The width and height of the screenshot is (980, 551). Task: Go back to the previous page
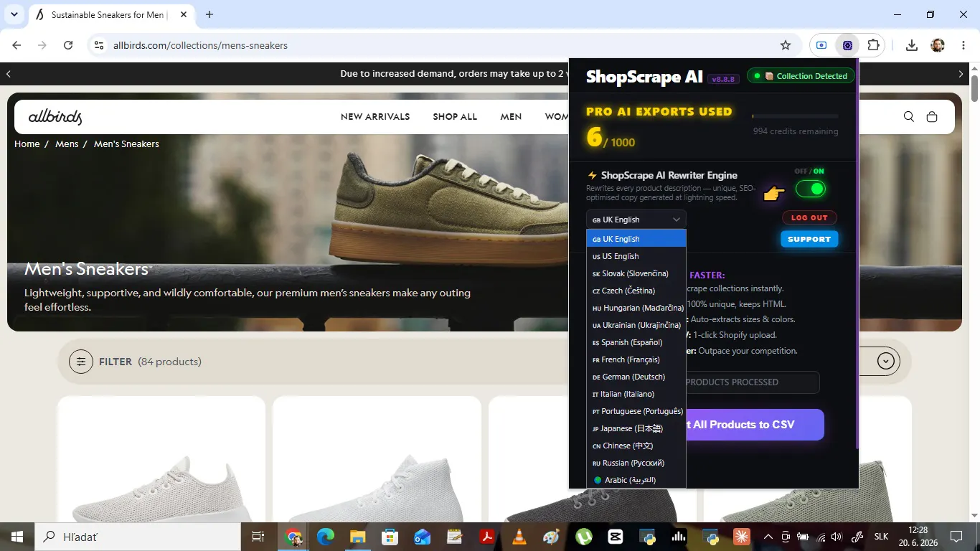(x=17, y=45)
